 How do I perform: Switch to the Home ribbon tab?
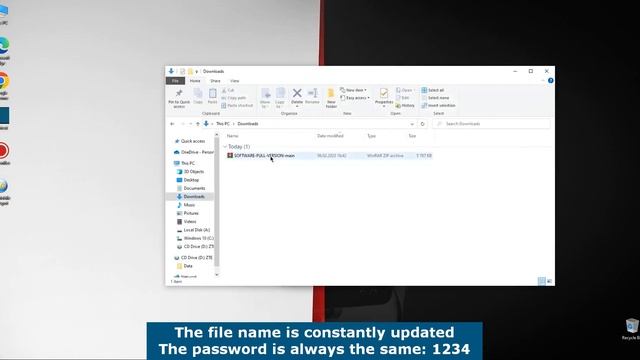tap(195, 81)
